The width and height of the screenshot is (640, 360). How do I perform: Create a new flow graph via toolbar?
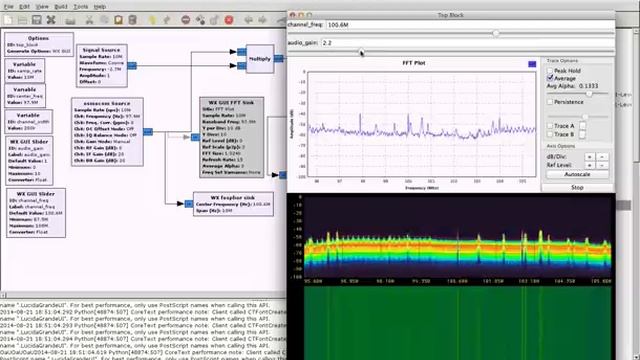(x=8, y=20)
